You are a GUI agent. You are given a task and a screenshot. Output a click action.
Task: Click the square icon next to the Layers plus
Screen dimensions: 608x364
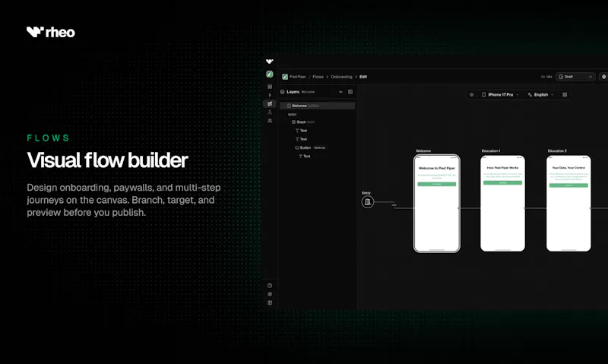click(350, 92)
